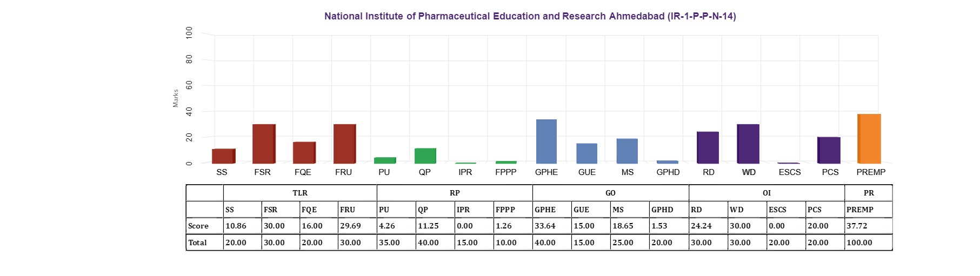Viewport: 980px width, 276px height.
Task: Click the red FSR bar
Action: pyautogui.click(x=264, y=144)
